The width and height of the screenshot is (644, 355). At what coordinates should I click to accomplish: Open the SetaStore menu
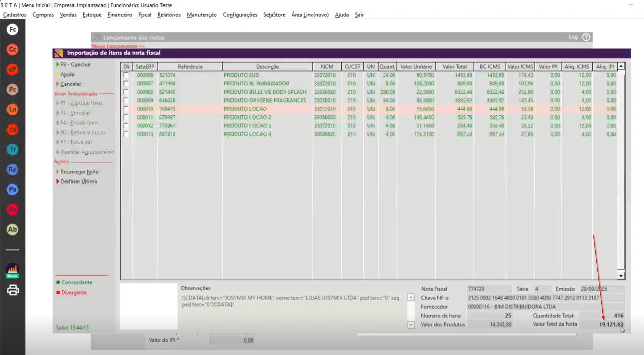[274, 15]
